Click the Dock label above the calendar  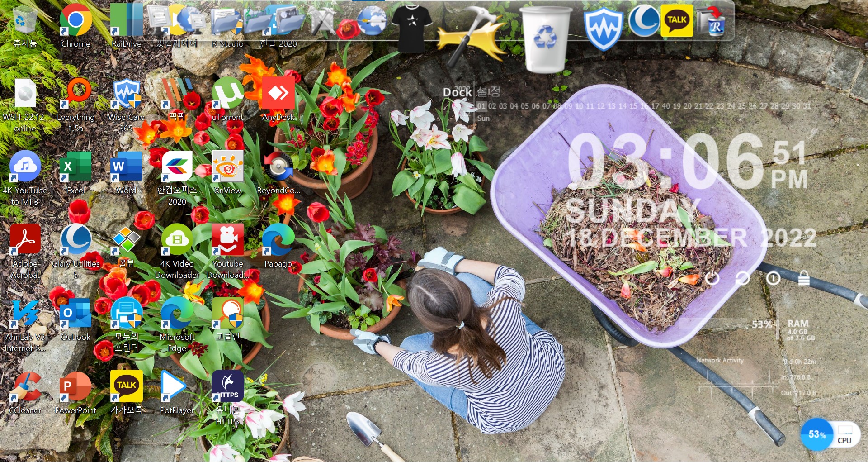457,92
